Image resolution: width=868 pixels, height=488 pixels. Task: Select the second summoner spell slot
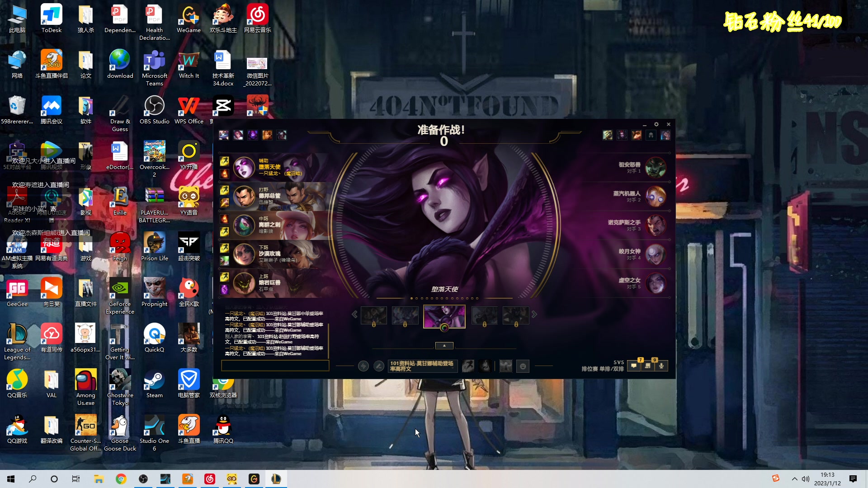tap(485, 366)
